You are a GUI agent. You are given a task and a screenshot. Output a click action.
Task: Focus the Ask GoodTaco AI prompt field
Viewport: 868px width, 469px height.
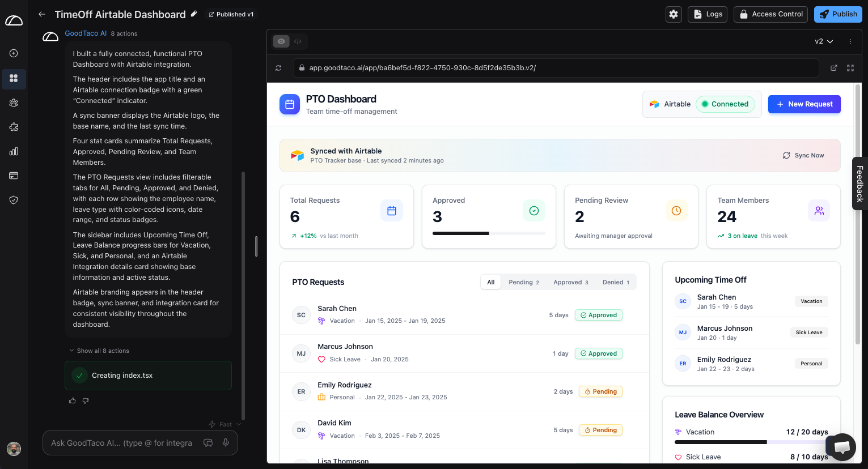[x=122, y=443]
